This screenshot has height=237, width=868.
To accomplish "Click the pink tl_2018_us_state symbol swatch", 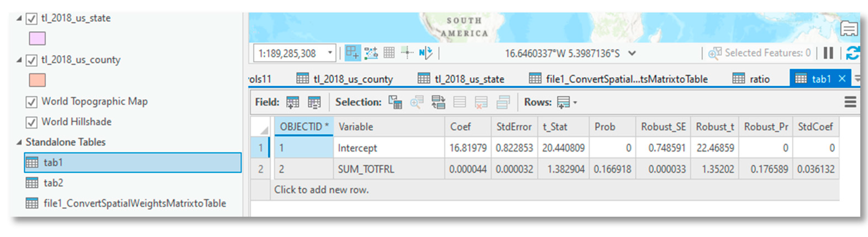I will [37, 39].
